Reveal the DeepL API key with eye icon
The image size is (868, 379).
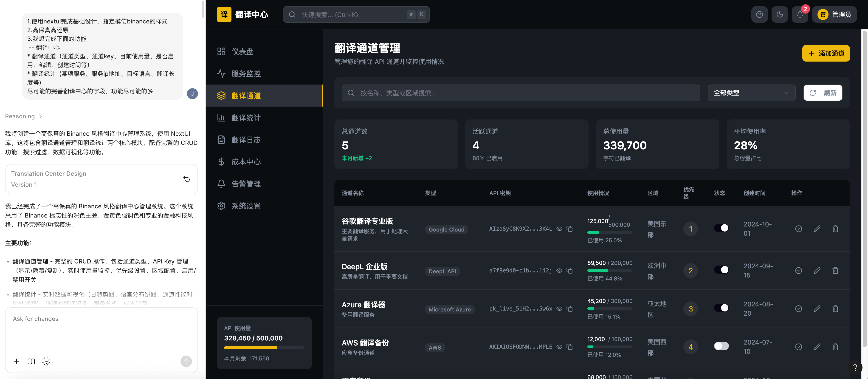point(559,271)
